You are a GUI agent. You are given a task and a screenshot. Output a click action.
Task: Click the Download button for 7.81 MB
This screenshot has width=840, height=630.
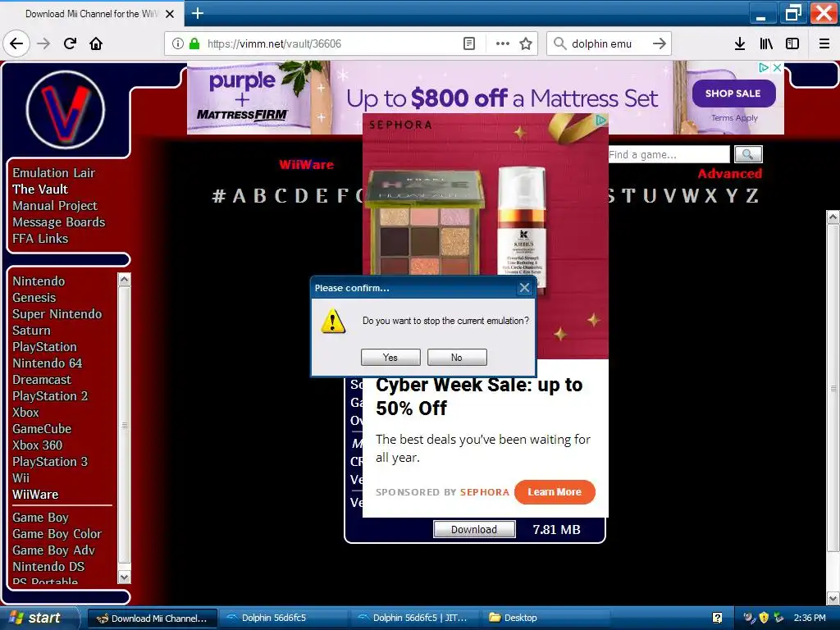pos(474,529)
